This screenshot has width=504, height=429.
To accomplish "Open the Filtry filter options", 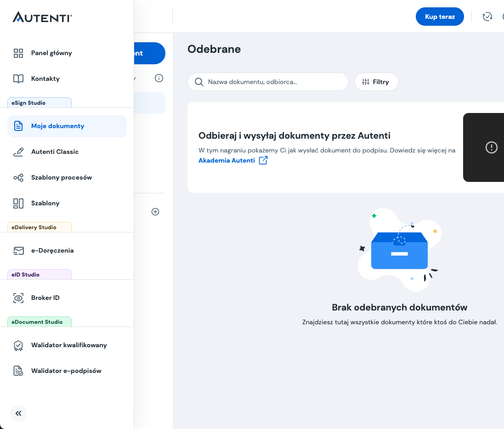I will 376,82.
